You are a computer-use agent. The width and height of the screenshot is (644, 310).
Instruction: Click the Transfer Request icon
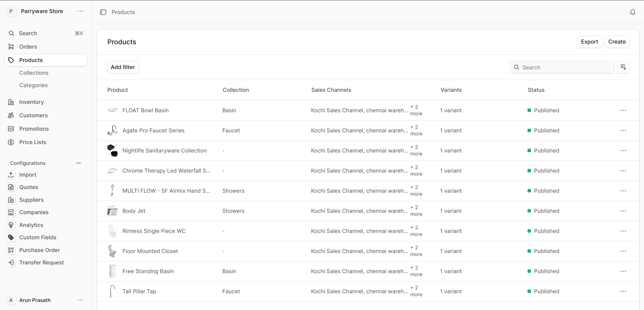click(11, 263)
